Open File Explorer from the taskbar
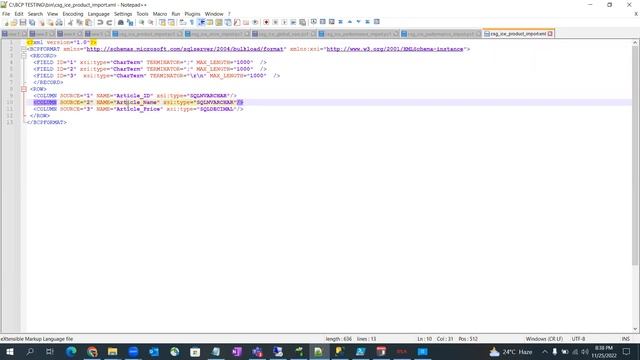Image resolution: width=640 pixels, height=360 pixels. point(113,351)
